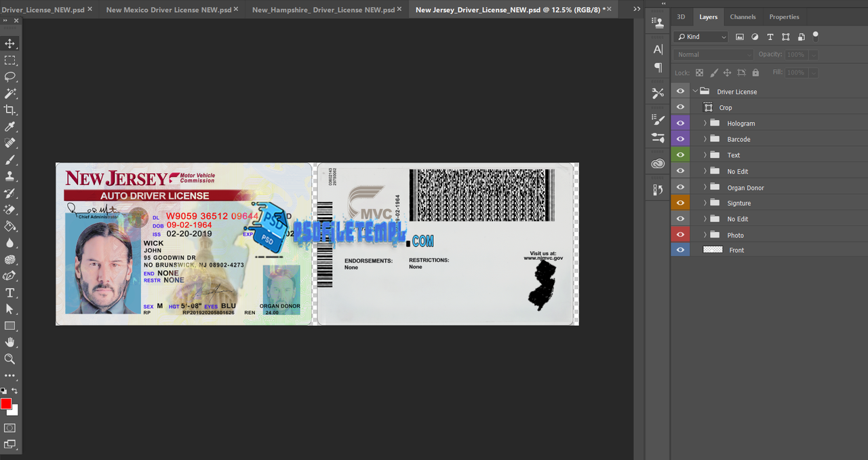
Task: Select the Brush tool
Action: click(9, 160)
